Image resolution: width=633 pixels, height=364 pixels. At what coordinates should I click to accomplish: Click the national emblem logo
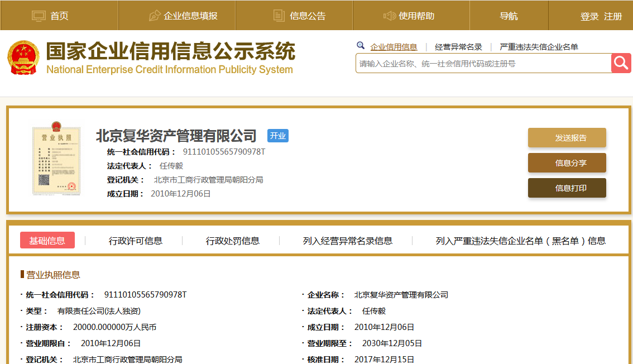point(23,58)
